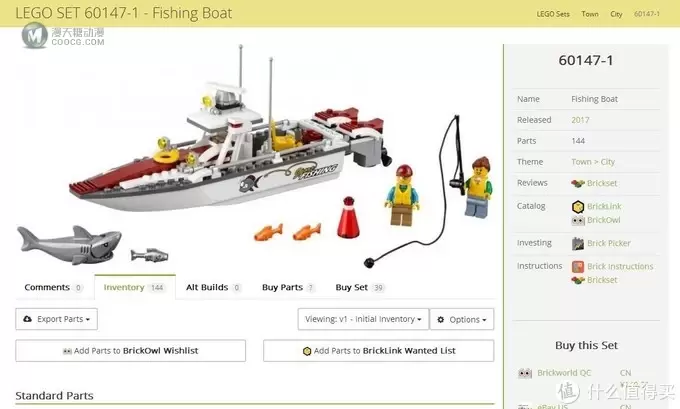
Task: Click the parts count value 144
Action: pyautogui.click(x=578, y=141)
